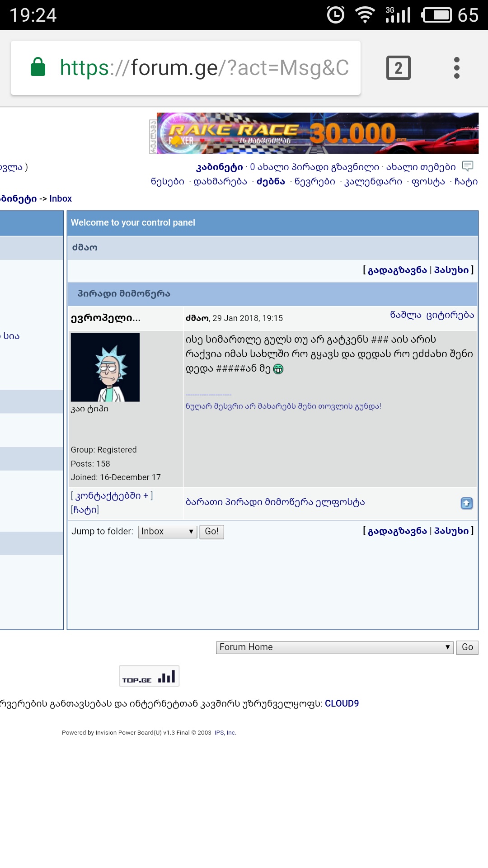The height and width of the screenshot is (868, 488).
Task: Tap the Wi-Fi status bar icon
Action: (365, 15)
